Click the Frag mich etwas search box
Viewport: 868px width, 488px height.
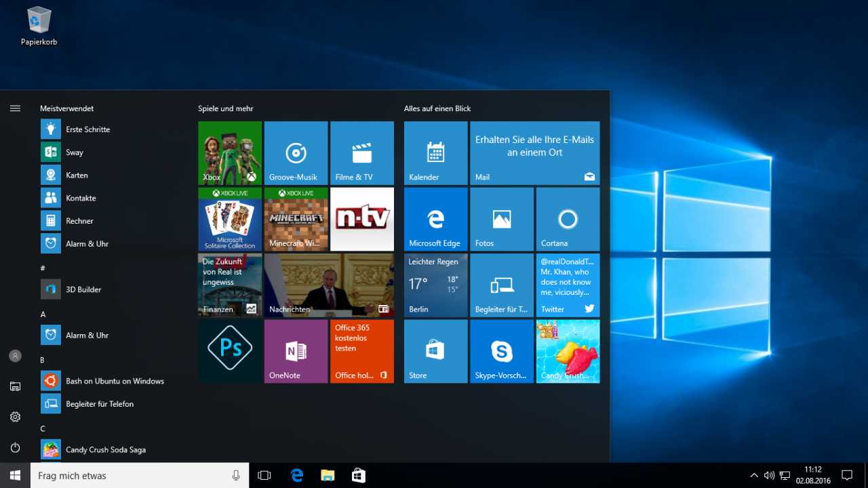(140, 476)
